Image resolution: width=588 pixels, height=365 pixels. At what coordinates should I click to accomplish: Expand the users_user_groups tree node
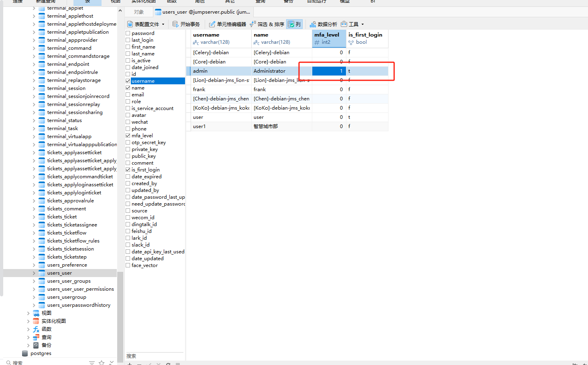pyautogui.click(x=34, y=281)
